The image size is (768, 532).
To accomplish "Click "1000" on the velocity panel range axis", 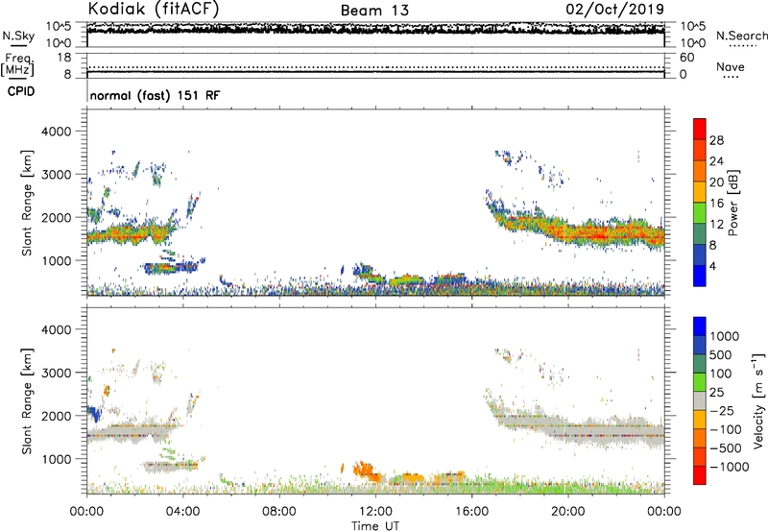I will (57, 459).
